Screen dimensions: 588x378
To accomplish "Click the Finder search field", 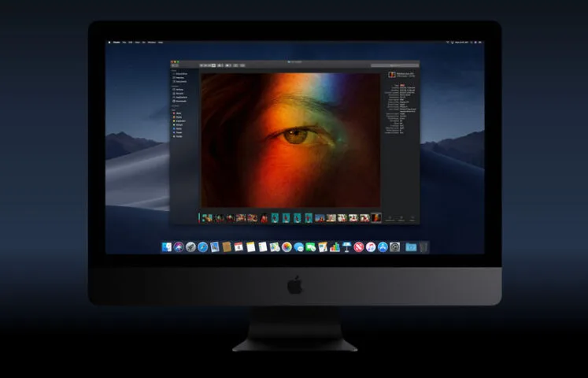I will click(394, 65).
